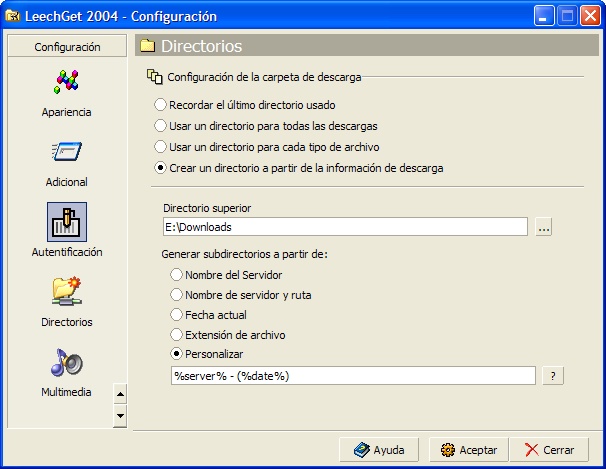Click the sidebar up arrow
The height and width of the screenshot is (469, 606).
pyautogui.click(x=120, y=394)
